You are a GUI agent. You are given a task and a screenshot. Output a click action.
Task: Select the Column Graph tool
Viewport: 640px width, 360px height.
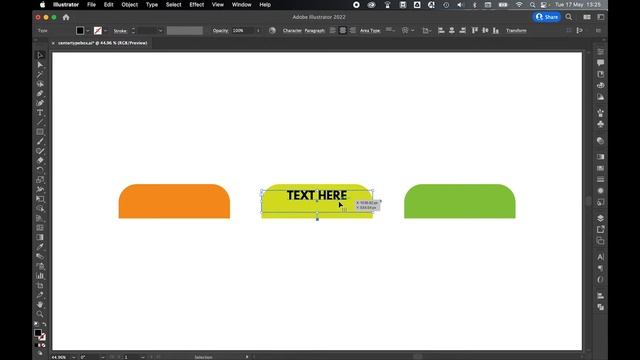pos(40,276)
